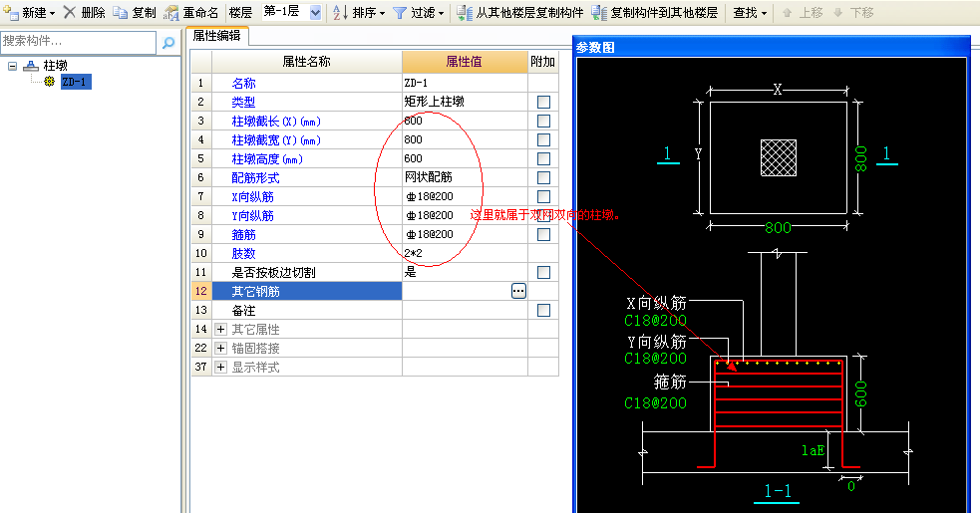The height and width of the screenshot is (513, 980).
Task: Click the 查找 toolbar label
Action: (745, 13)
